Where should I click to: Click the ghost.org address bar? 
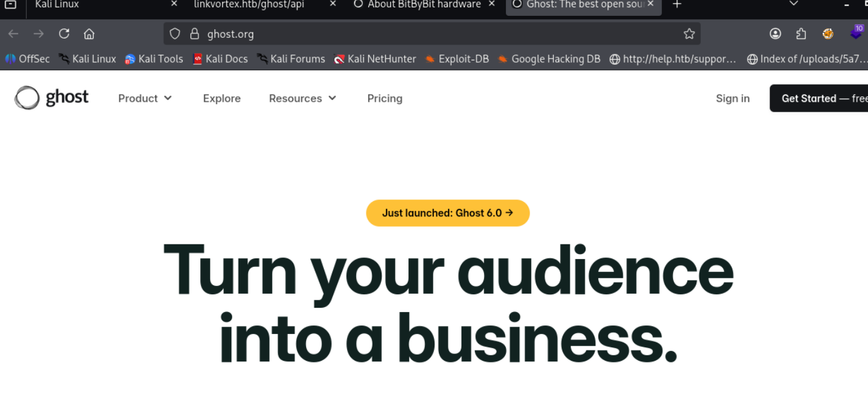[x=426, y=34]
